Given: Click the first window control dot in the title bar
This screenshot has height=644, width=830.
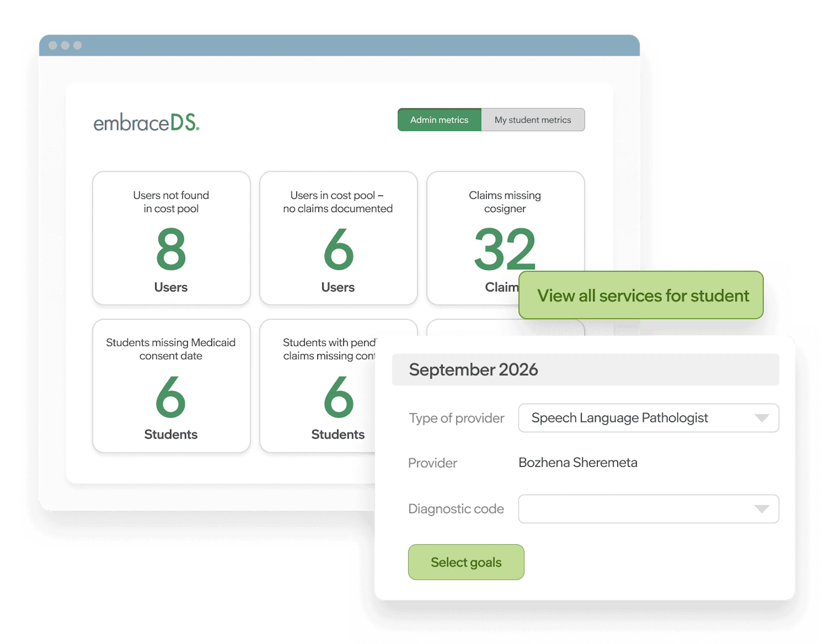Looking at the screenshot, I should [x=53, y=45].
